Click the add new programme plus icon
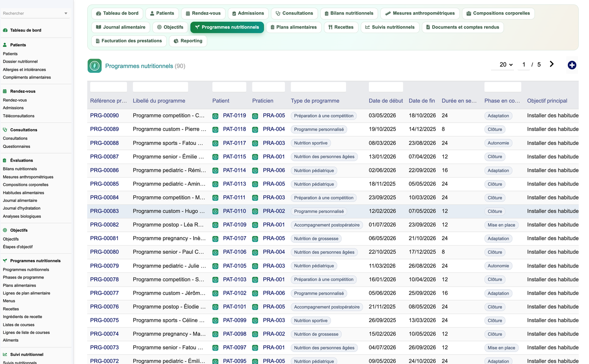 pos(572,65)
